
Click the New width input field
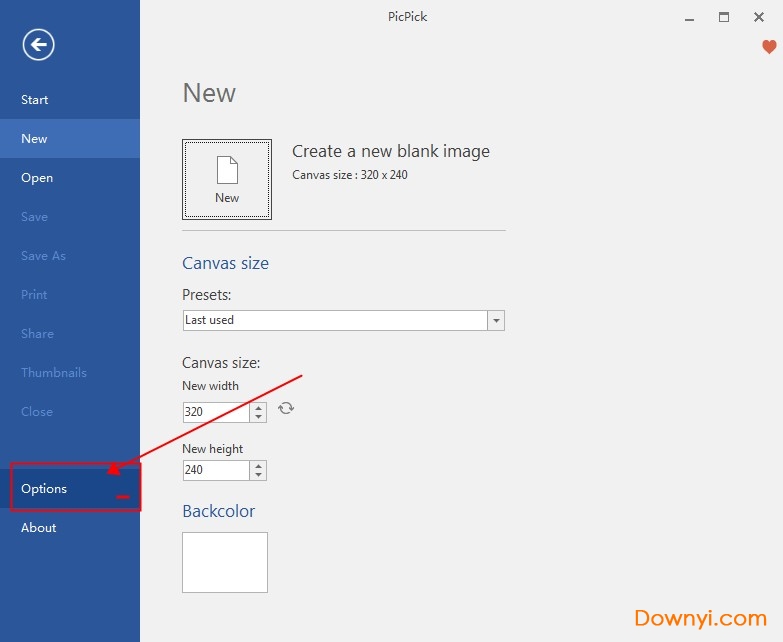pyautogui.click(x=215, y=412)
